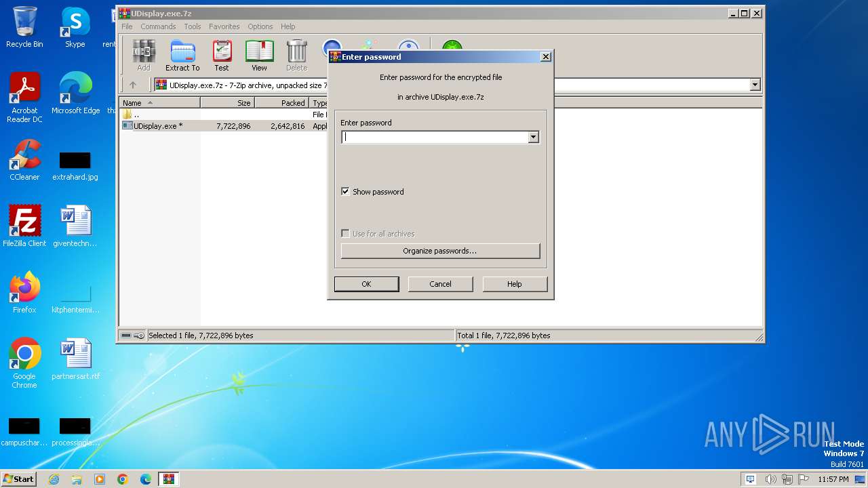Click 'Selected 1 file, 7,722,896 bytes' status text
Screen dimensions: 868x488
pos(201,335)
